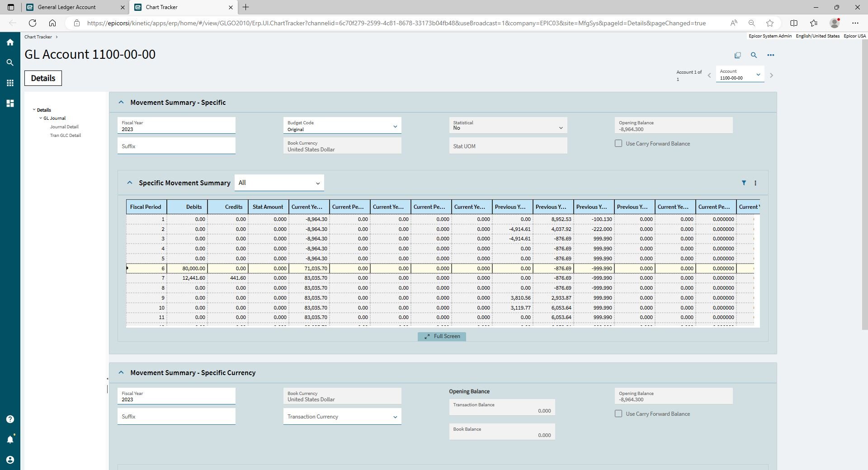
Task: Check Use Carry Forward Balance in Specific Currency
Action: tap(618, 414)
